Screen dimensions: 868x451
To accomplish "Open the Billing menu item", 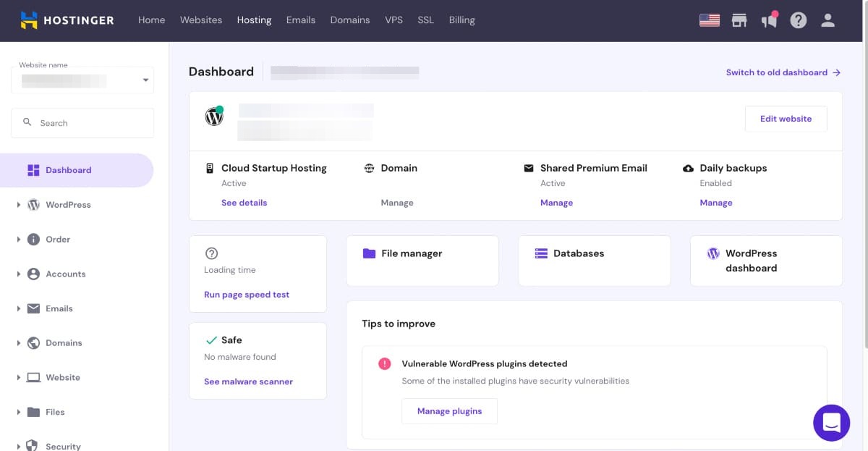I will click(461, 20).
